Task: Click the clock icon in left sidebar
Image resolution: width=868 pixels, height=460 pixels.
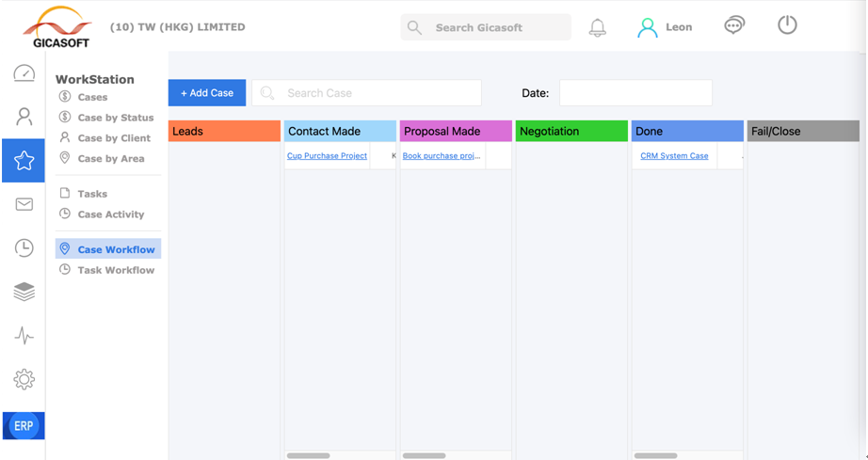Action: tap(24, 247)
